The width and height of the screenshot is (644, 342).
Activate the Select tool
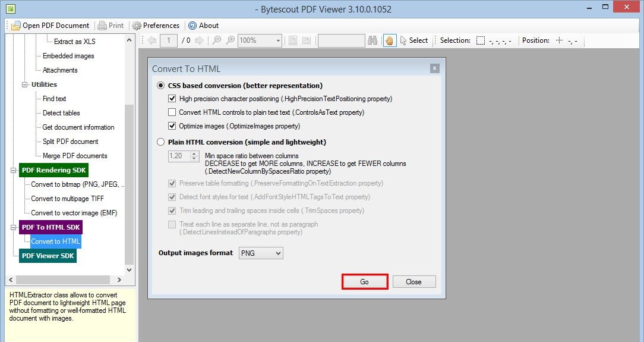(x=413, y=40)
